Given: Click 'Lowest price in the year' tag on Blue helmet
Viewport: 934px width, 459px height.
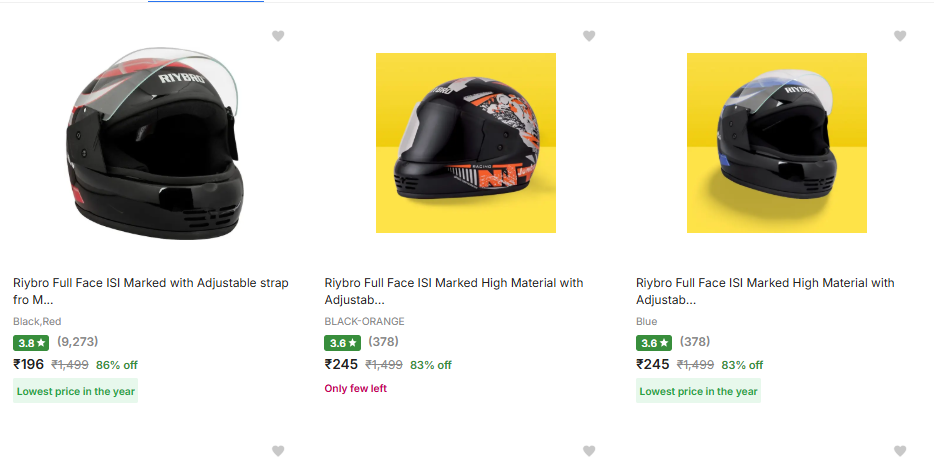Looking at the screenshot, I should point(698,391).
